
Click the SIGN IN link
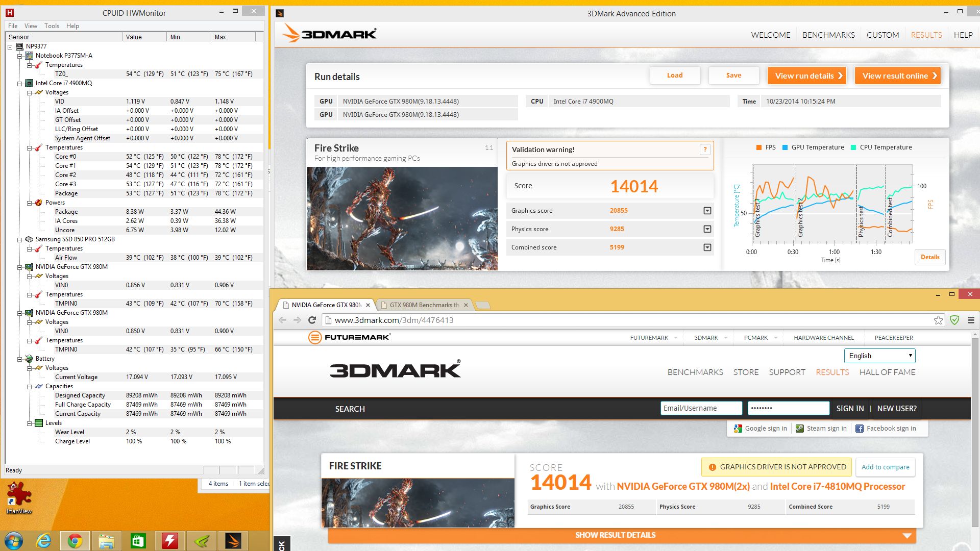point(850,408)
